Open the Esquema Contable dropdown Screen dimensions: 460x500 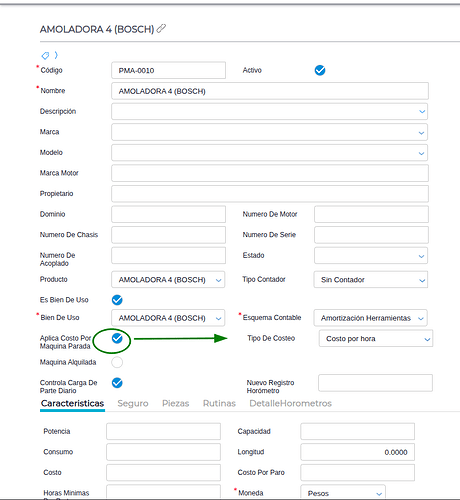coord(370,318)
